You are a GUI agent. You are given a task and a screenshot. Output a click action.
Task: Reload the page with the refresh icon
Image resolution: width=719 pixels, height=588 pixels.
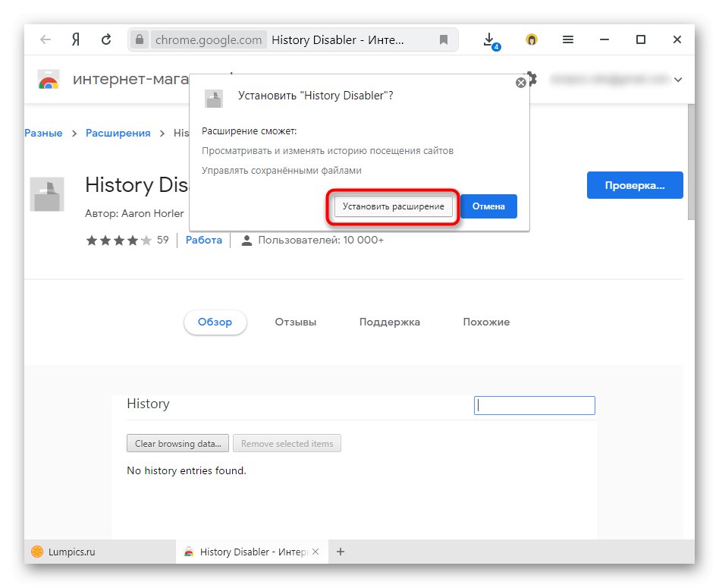[x=106, y=39]
